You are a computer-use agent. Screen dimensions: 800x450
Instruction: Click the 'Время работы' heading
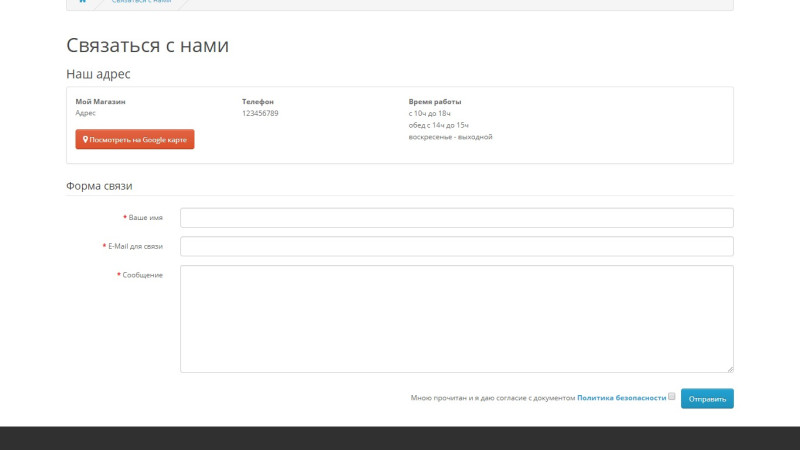coord(435,102)
